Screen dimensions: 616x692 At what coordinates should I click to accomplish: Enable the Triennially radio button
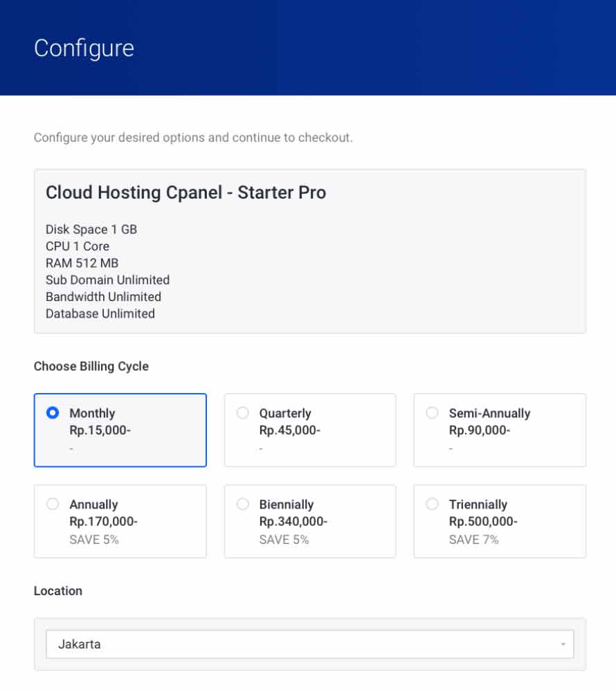[x=432, y=504]
